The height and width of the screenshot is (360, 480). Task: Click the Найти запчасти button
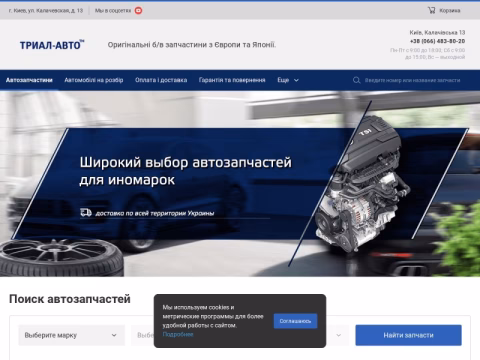click(x=408, y=335)
